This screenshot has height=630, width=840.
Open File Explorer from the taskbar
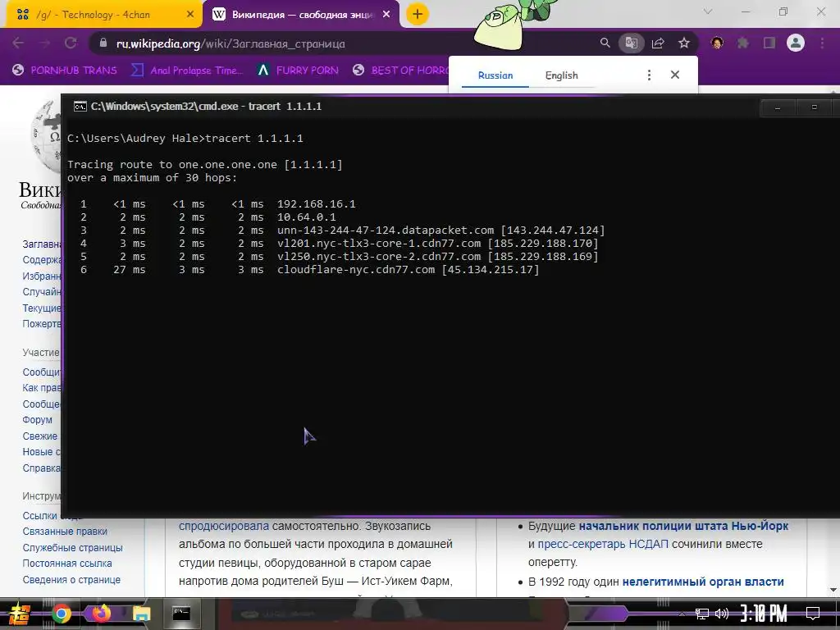pyautogui.click(x=141, y=614)
